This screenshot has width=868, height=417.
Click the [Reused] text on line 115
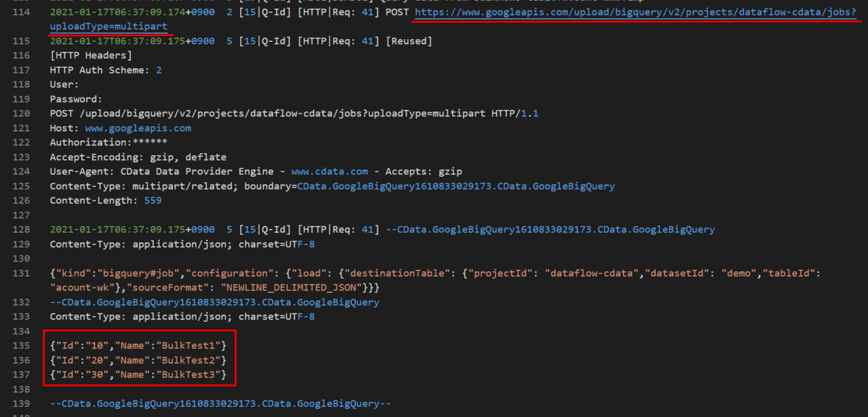tap(409, 41)
